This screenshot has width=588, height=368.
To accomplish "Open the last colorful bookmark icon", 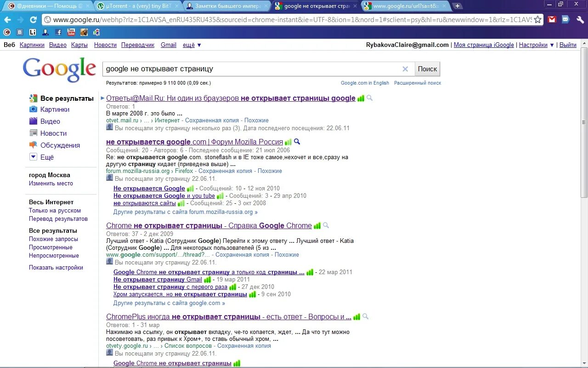I will tap(96, 32).
